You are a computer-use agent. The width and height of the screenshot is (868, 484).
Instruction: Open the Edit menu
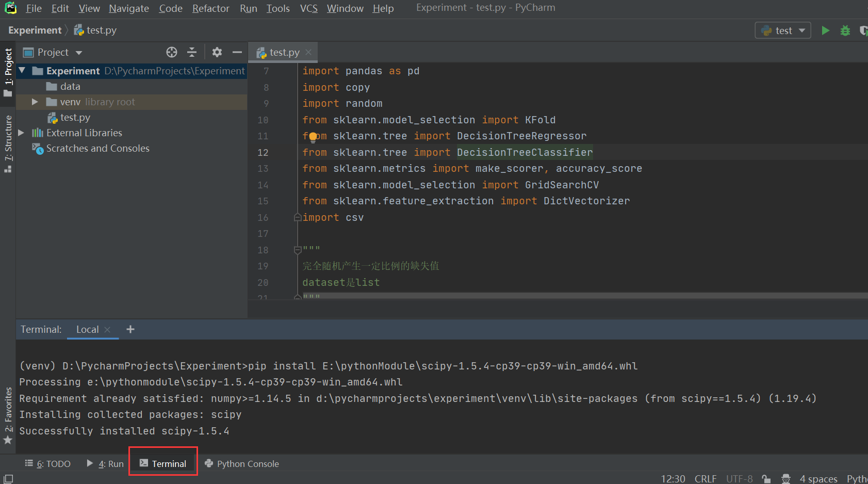(60, 8)
